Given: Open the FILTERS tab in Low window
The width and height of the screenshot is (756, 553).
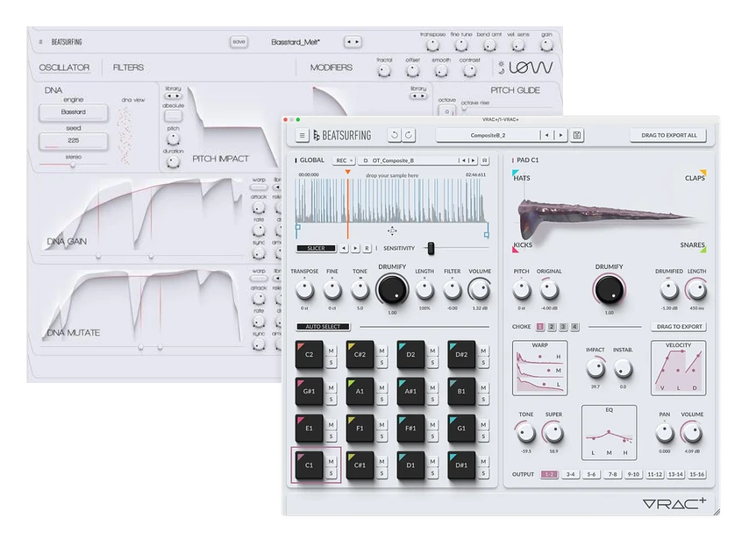Looking at the screenshot, I should pos(128,67).
